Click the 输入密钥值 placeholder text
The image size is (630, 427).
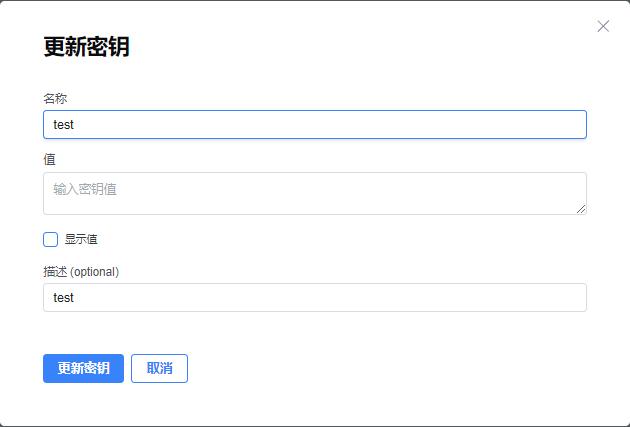[x=85, y=188]
